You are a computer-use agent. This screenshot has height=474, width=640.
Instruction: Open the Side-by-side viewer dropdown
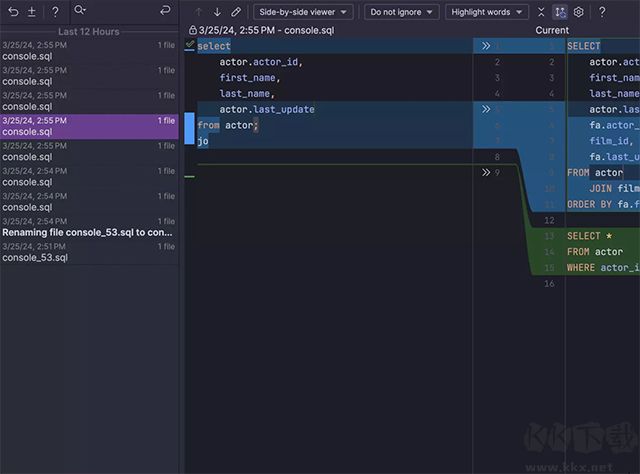303,12
